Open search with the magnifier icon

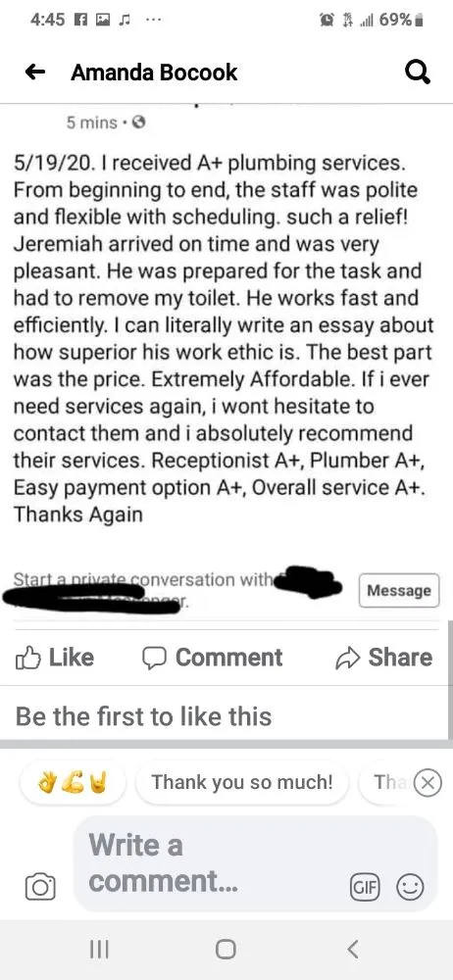(x=418, y=73)
